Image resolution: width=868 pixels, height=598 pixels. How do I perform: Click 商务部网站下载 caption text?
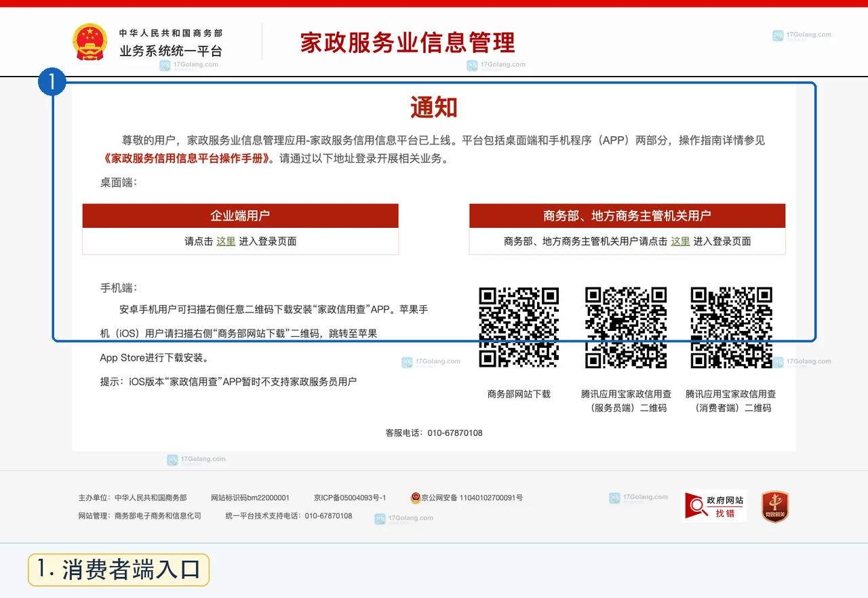pyautogui.click(x=519, y=394)
